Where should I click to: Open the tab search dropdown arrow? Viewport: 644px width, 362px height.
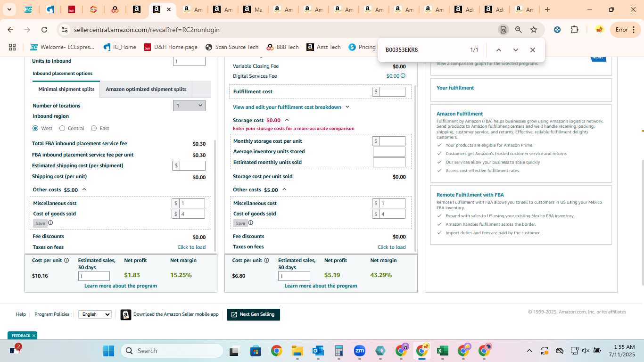point(9,9)
